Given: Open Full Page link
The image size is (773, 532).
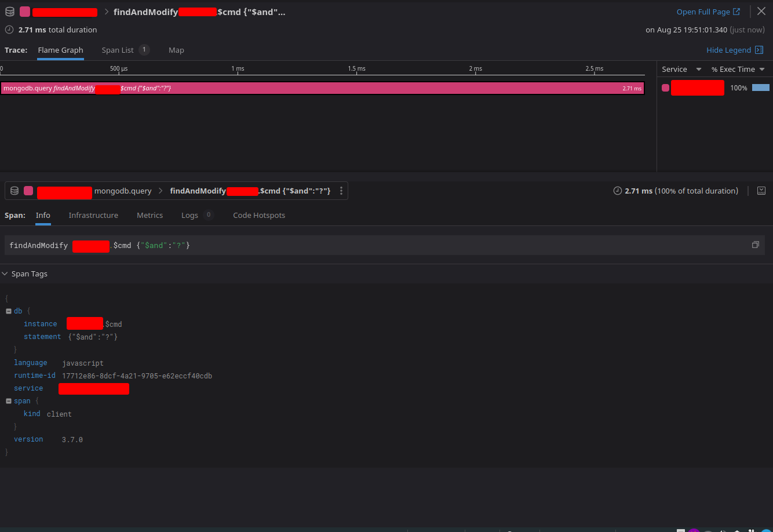Looking at the screenshot, I should pos(708,12).
